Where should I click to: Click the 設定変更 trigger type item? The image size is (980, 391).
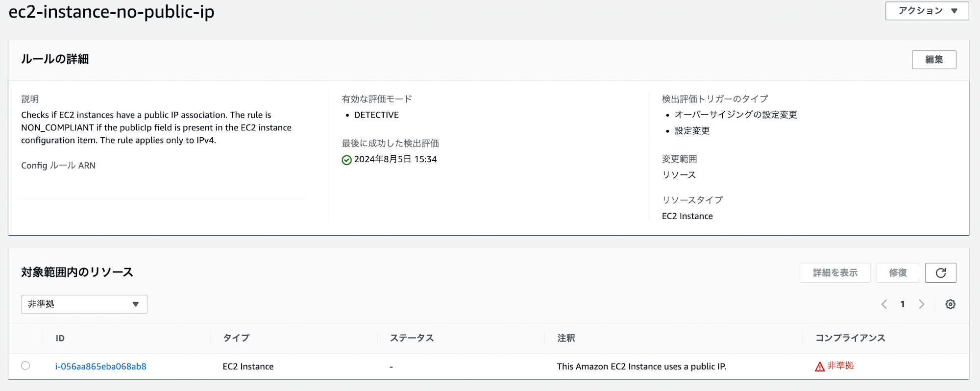pyautogui.click(x=692, y=131)
